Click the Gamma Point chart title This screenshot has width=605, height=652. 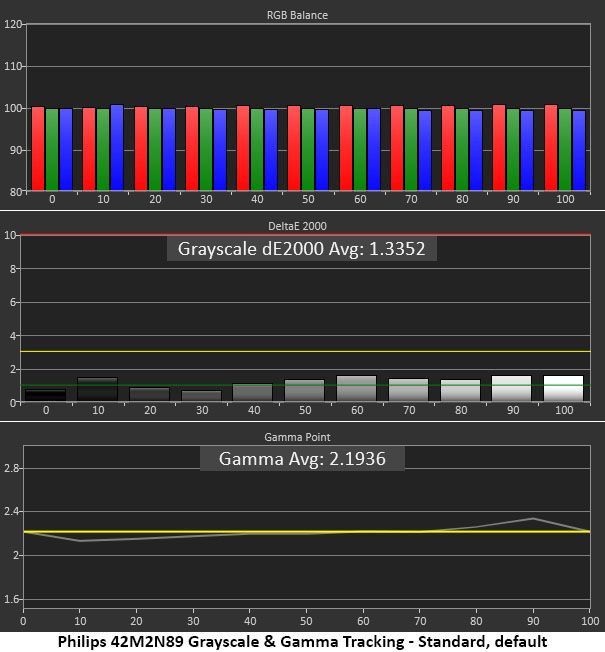(x=297, y=437)
